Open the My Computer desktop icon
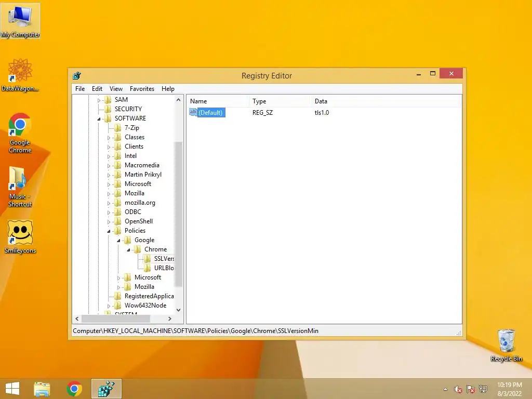The height and width of the screenshot is (399, 532). (20, 21)
